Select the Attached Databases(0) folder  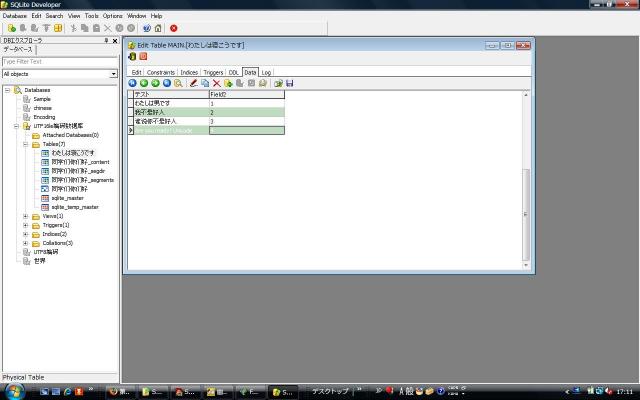70,135
